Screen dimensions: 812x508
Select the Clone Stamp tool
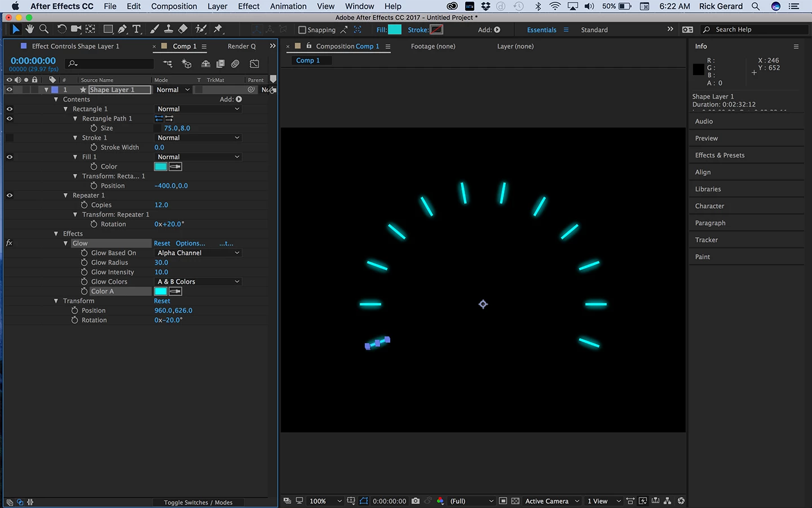tap(168, 29)
